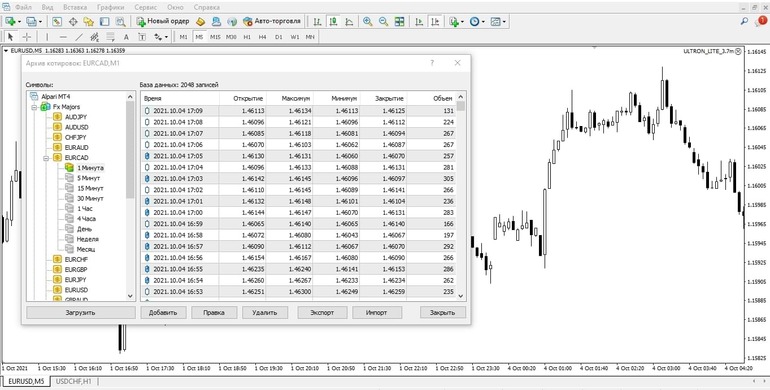
Task: Toggle the M15 timeframe button
Action: 215,37
